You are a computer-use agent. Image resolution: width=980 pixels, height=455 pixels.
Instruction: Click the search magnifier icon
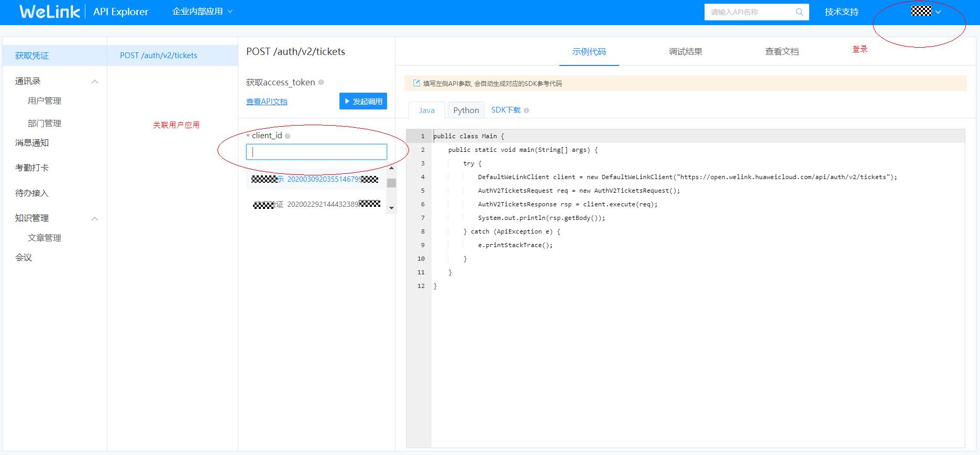tap(799, 12)
